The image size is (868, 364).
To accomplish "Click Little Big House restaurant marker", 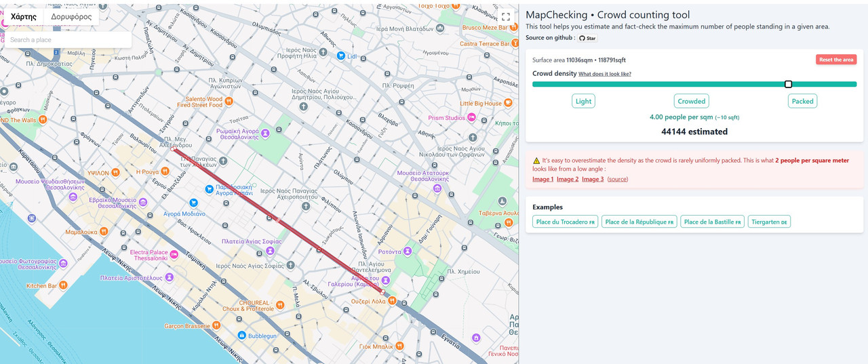I will (x=509, y=104).
